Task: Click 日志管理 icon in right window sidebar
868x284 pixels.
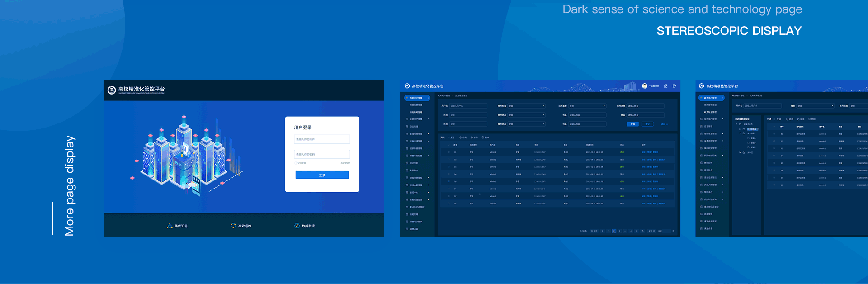Action: click(701, 127)
